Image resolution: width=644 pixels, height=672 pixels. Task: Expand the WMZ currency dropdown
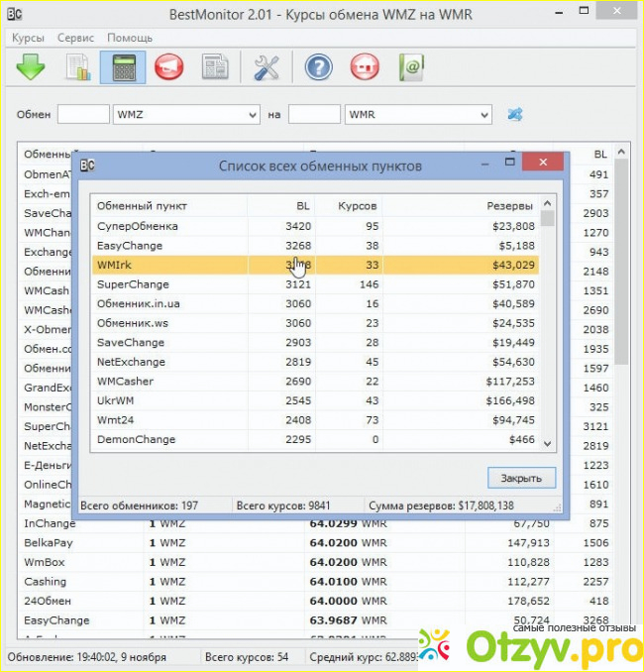252,115
